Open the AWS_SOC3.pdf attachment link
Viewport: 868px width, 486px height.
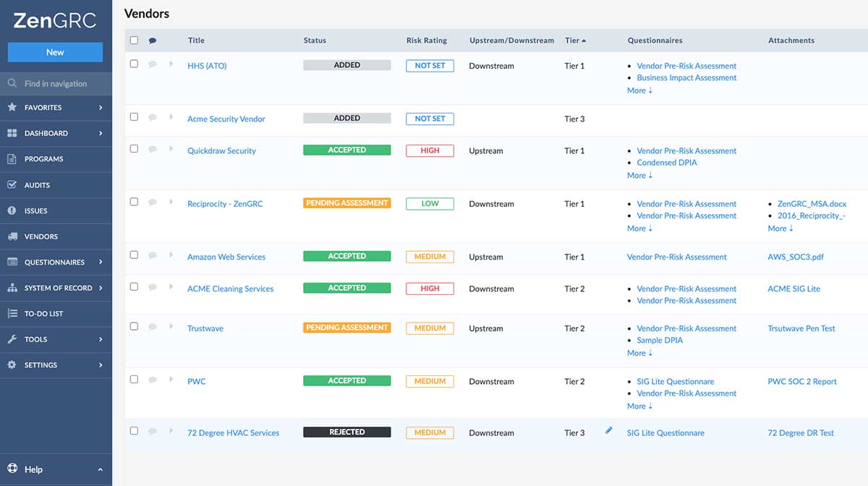[x=795, y=257]
